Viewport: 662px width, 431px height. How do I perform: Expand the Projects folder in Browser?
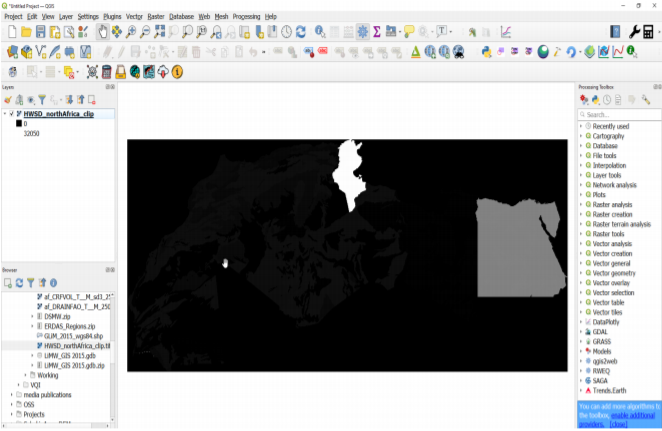12,415
